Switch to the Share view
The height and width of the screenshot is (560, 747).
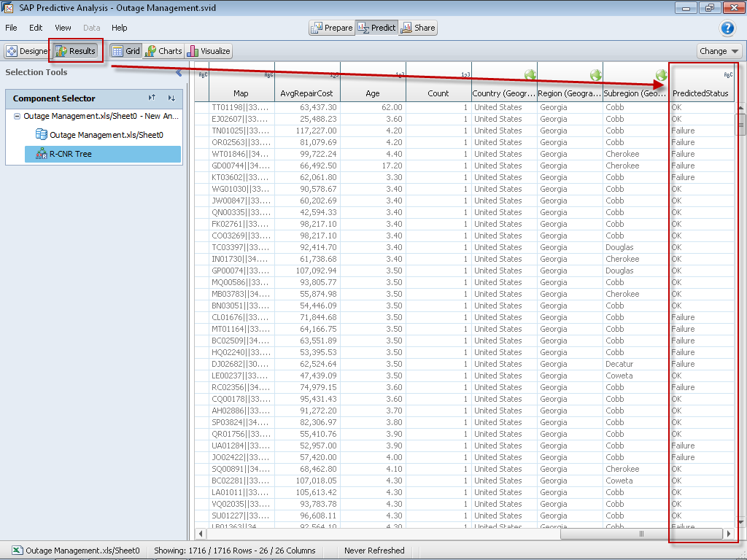[418, 28]
